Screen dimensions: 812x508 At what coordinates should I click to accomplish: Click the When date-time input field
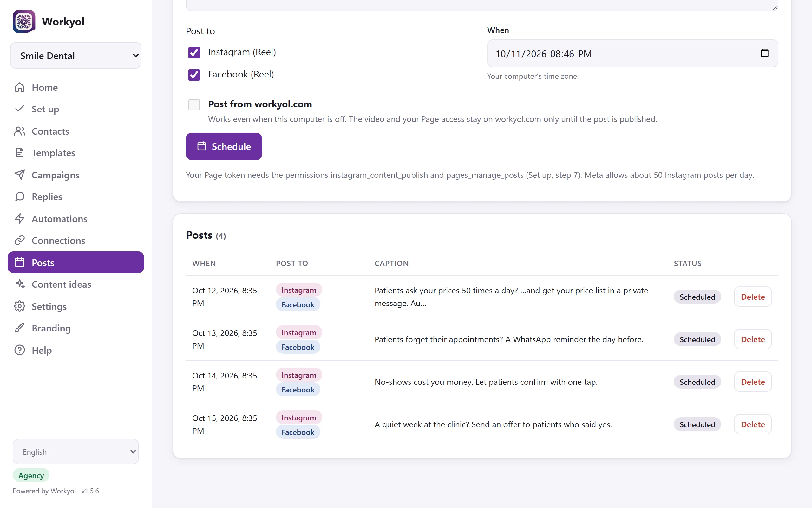pyautogui.click(x=632, y=53)
